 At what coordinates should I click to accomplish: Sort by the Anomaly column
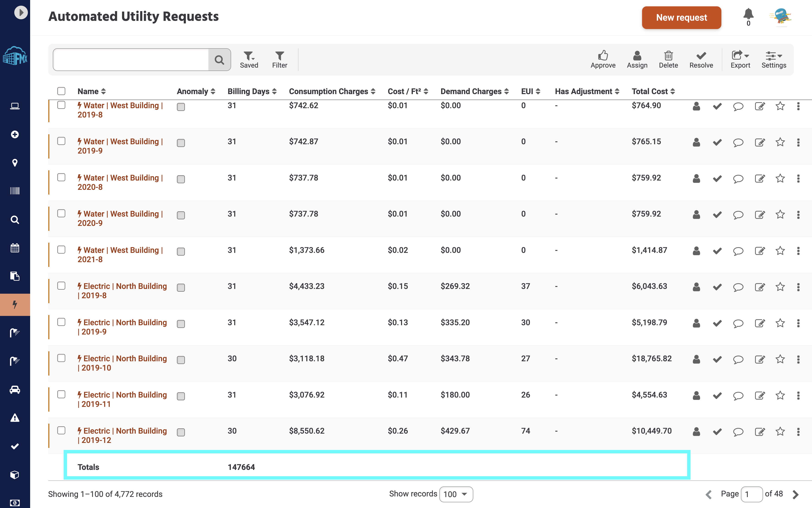pyautogui.click(x=196, y=91)
